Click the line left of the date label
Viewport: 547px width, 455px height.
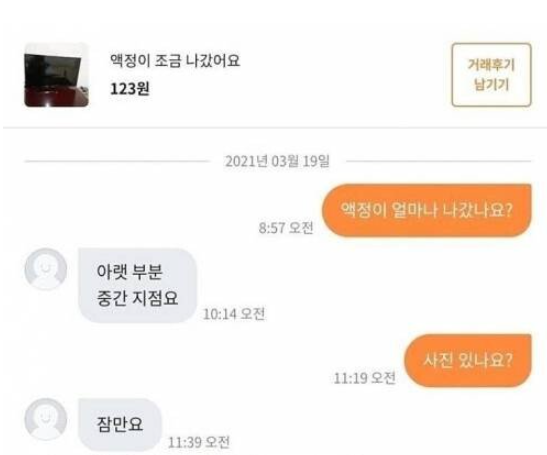(117, 161)
